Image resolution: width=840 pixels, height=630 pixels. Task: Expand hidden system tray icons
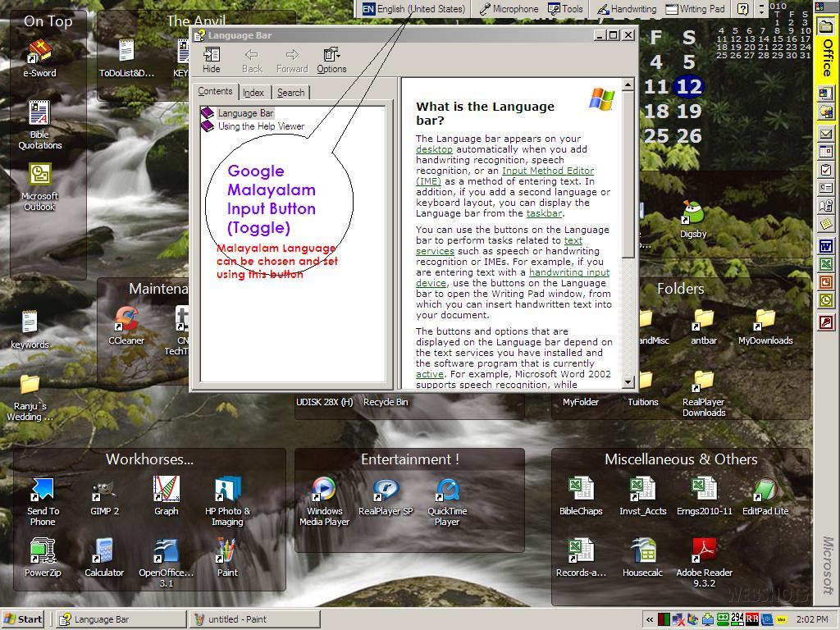(651, 619)
